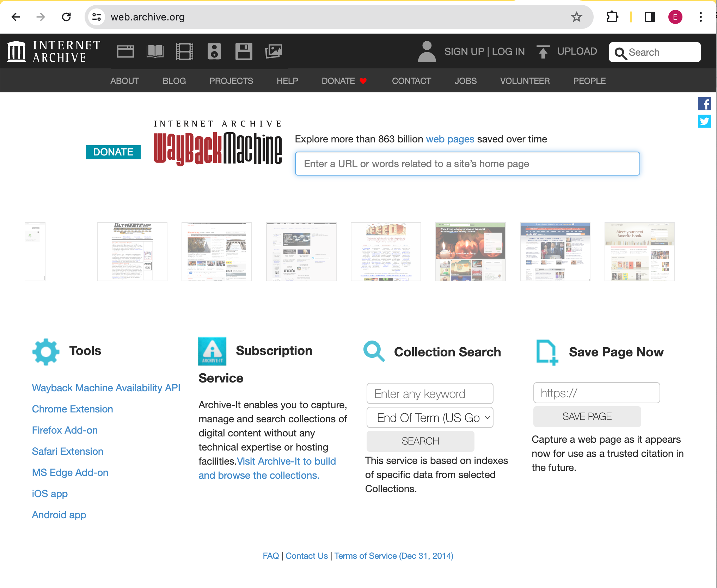Share page via Twitter icon
The height and width of the screenshot is (588, 717).
(704, 122)
